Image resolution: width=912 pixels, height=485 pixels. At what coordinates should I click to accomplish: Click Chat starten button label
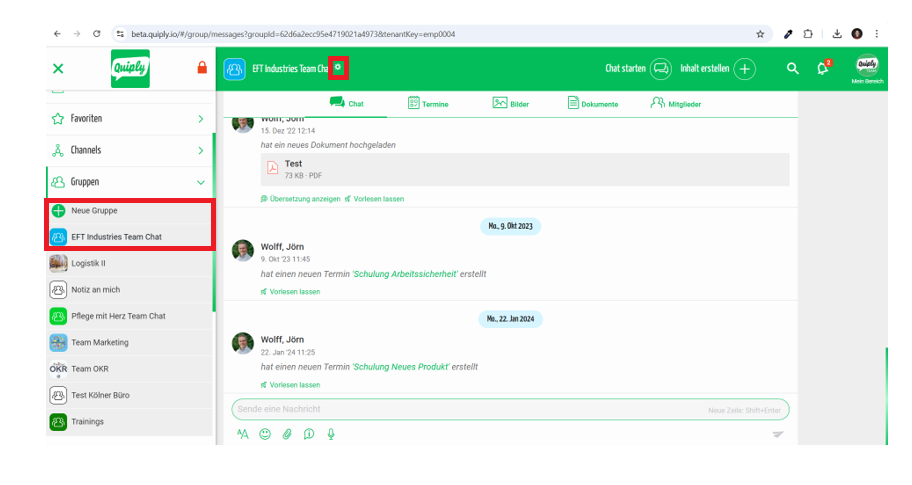point(625,69)
